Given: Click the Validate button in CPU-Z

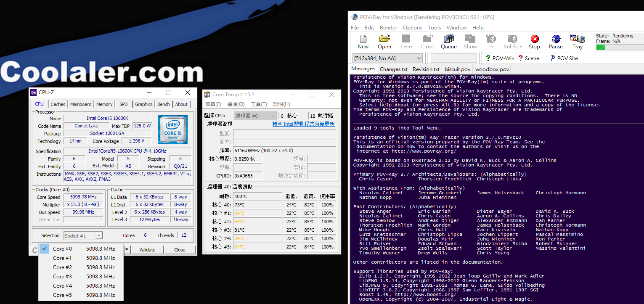Looking at the screenshot, I should point(147,250).
